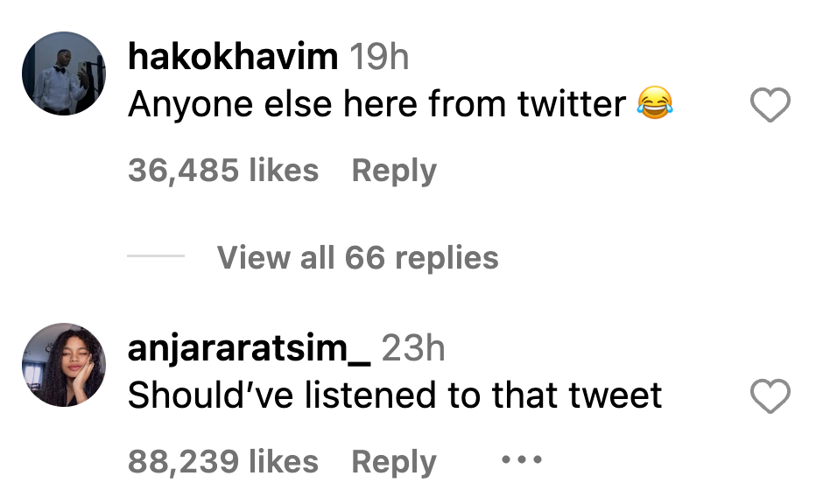View the 88,239 likes list
Viewport: 823px width, 504px height.
[x=223, y=461]
